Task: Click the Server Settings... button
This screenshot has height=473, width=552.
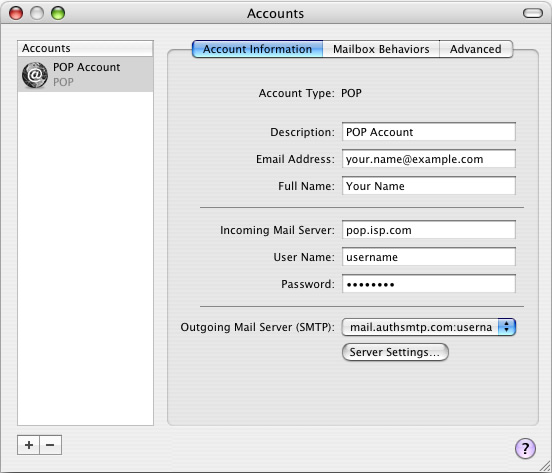Action: (x=395, y=352)
